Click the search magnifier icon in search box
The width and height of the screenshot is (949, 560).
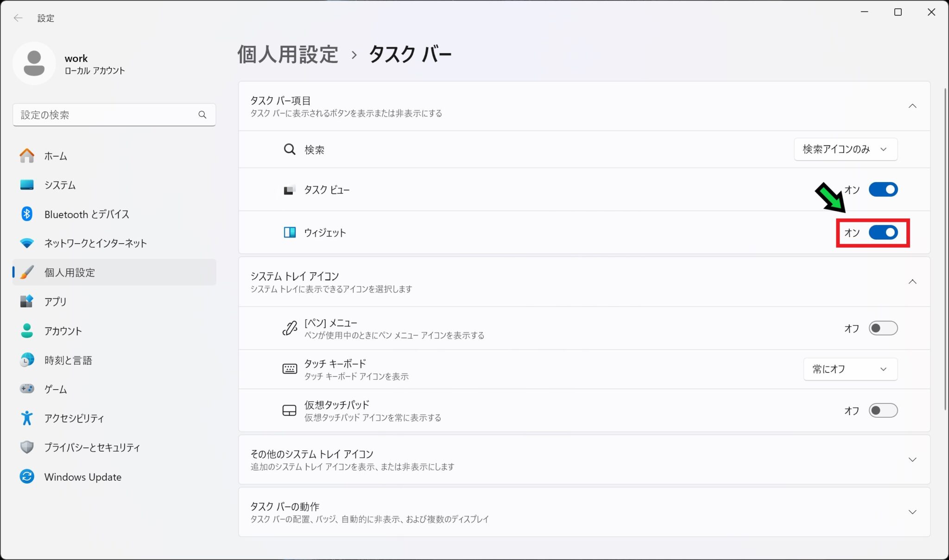[x=202, y=115]
